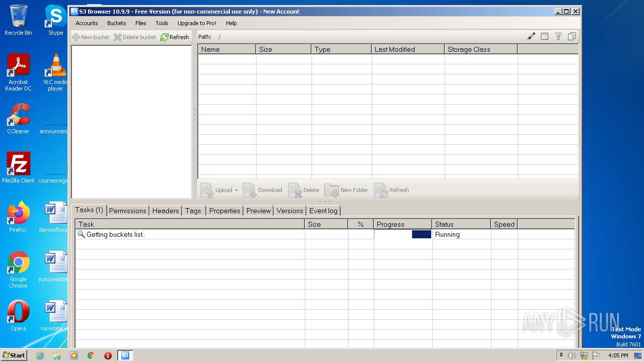This screenshot has height=362, width=644.
Task: Sort files by Storage Class column
Action: 481,49
